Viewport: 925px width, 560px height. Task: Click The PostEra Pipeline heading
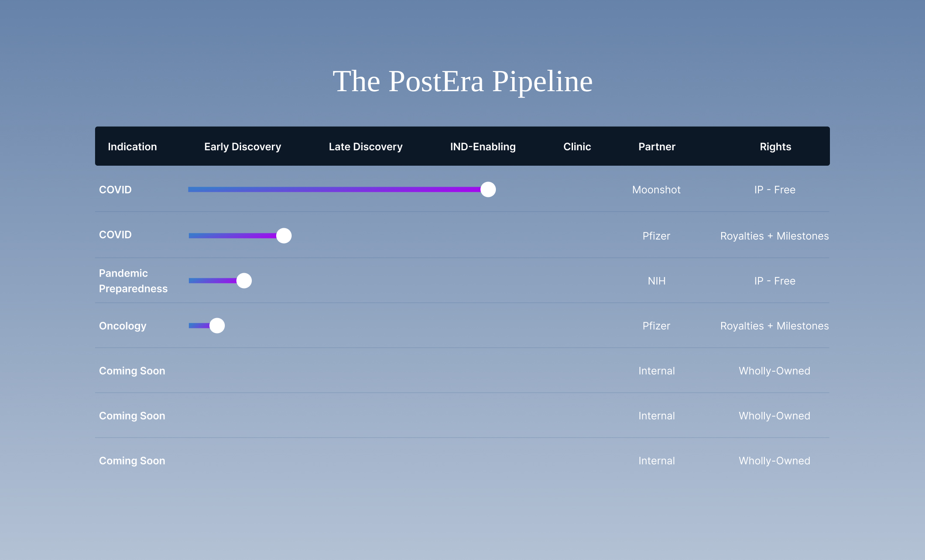pyautogui.click(x=462, y=81)
